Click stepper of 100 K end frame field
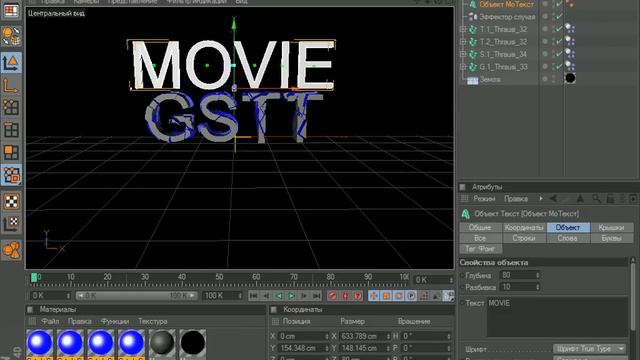This screenshot has width=640, height=360. pos(240,296)
